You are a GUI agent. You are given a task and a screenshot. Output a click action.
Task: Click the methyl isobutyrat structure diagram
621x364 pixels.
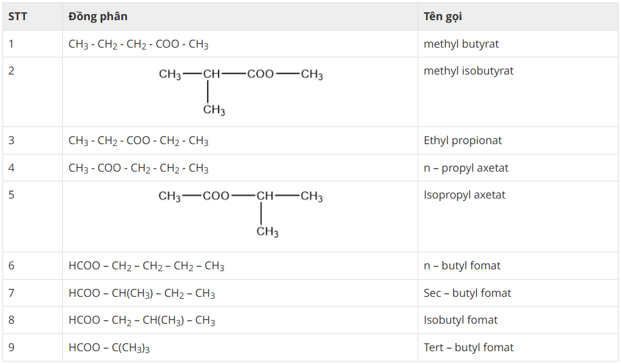(x=241, y=91)
